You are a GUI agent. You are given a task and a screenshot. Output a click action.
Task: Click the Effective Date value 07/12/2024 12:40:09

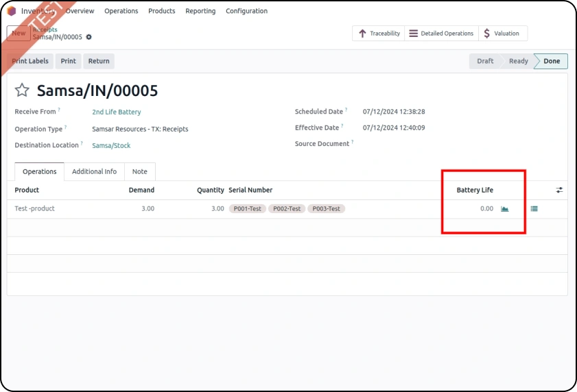tap(394, 127)
